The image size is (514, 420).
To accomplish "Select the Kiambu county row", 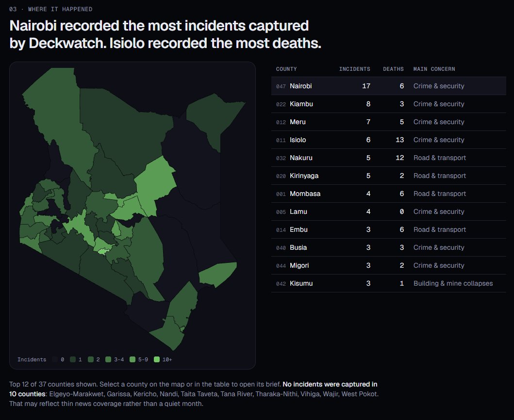I will (388, 104).
